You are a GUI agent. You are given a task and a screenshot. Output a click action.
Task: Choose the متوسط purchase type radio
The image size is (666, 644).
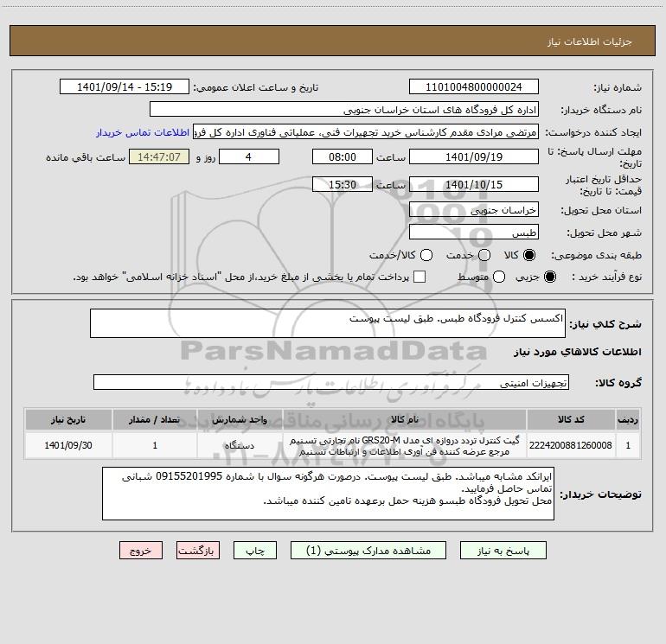pos(499,277)
